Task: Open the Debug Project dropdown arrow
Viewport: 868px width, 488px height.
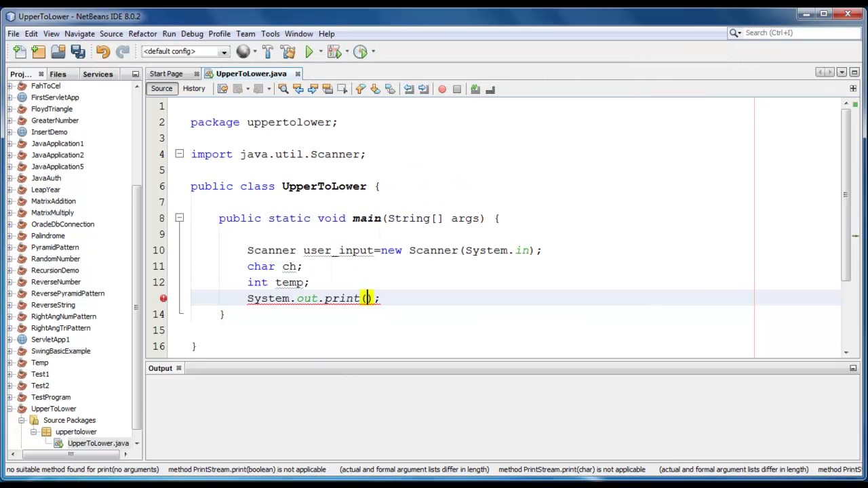Action: click(346, 52)
